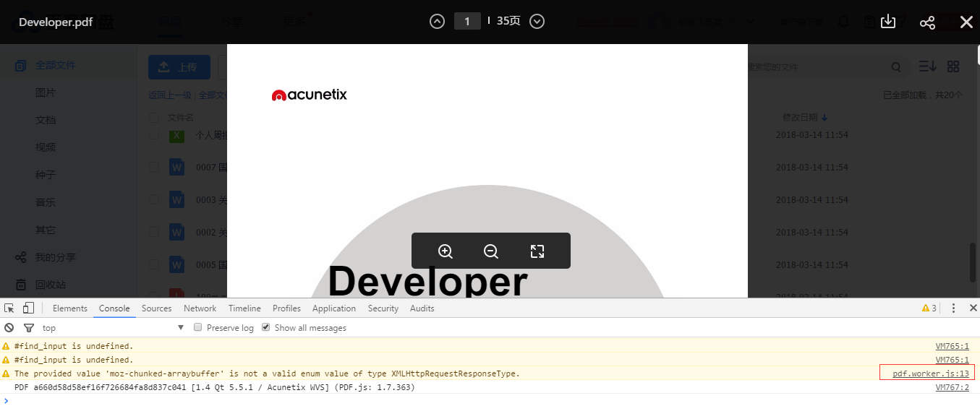Zoom out of the PDF page
980x406 pixels.
pyautogui.click(x=491, y=251)
